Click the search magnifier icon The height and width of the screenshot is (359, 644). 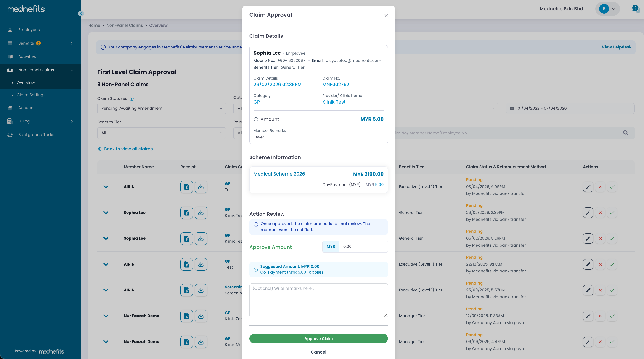click(x=625, y=133)
